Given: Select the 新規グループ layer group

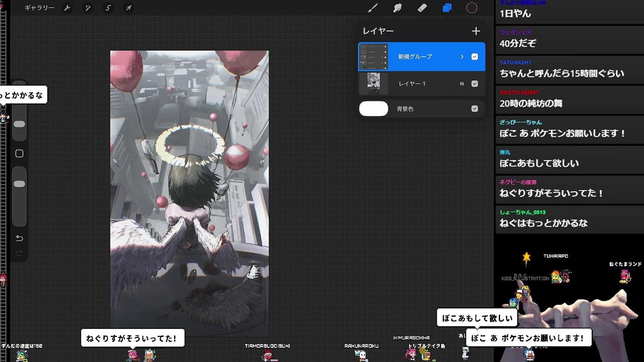Looking at the screenshot, I should [x=422, y=57].
